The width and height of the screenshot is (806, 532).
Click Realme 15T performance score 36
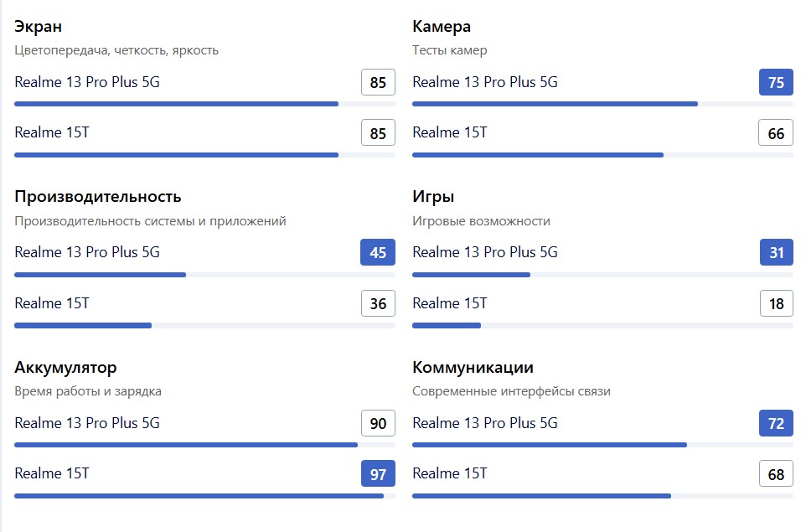click(x=378, y=303)
